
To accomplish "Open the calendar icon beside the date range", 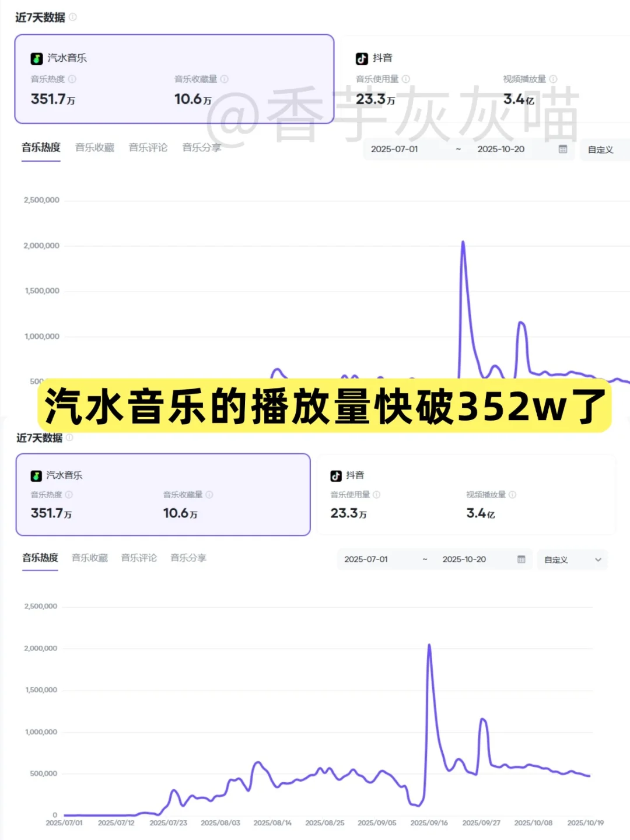I will 562,149.
